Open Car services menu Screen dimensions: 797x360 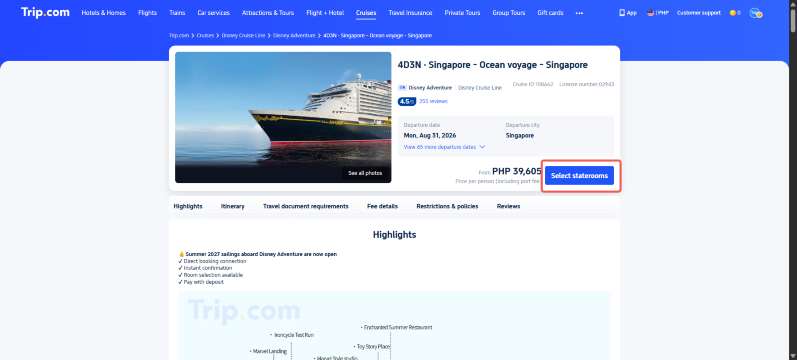213,13
